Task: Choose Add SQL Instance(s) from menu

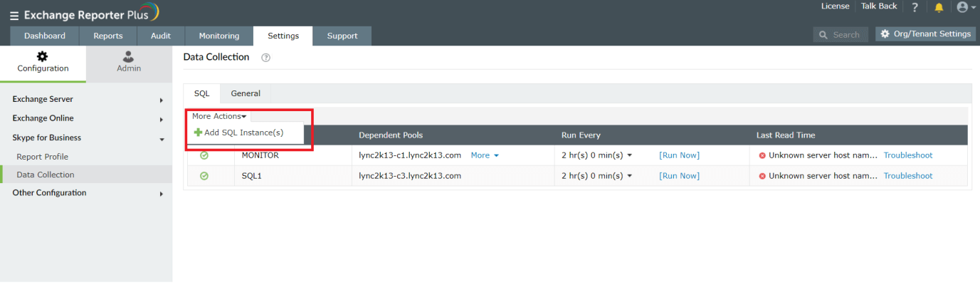Action: click(x=244, y=133)
